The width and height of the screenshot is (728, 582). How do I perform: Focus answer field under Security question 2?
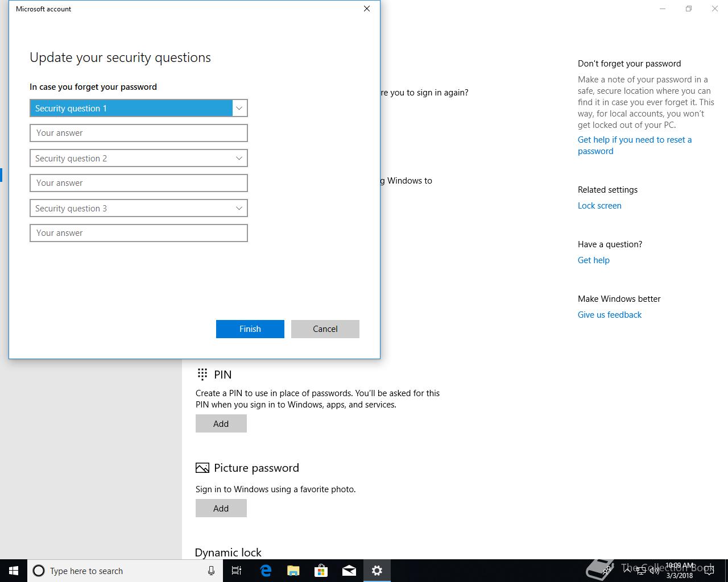pyautogui.click(x=138, y=183)
